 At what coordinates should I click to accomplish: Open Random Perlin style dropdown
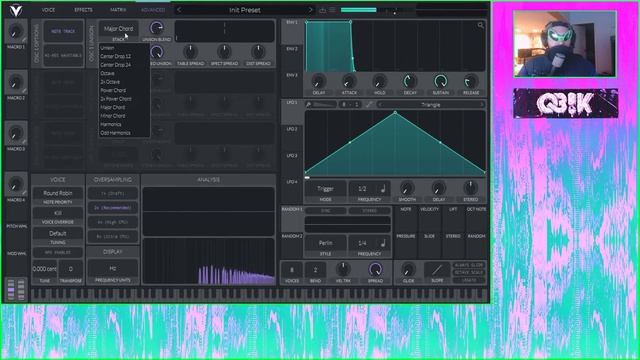325,243
